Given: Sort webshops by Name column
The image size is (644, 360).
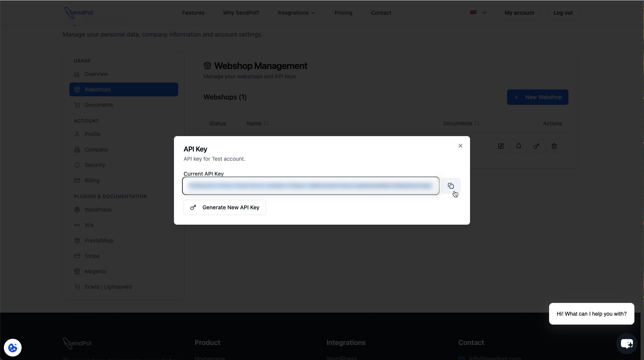Looking at the screenshot, I should tap(257, 123).
